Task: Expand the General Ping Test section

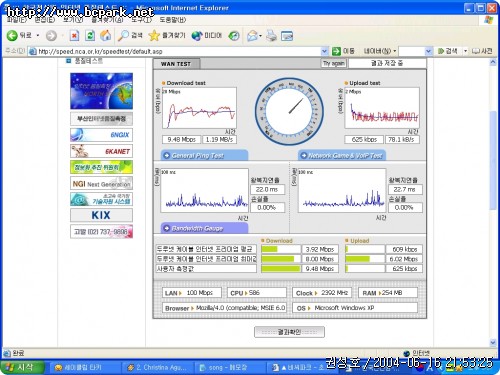Action: coord(204,155)
